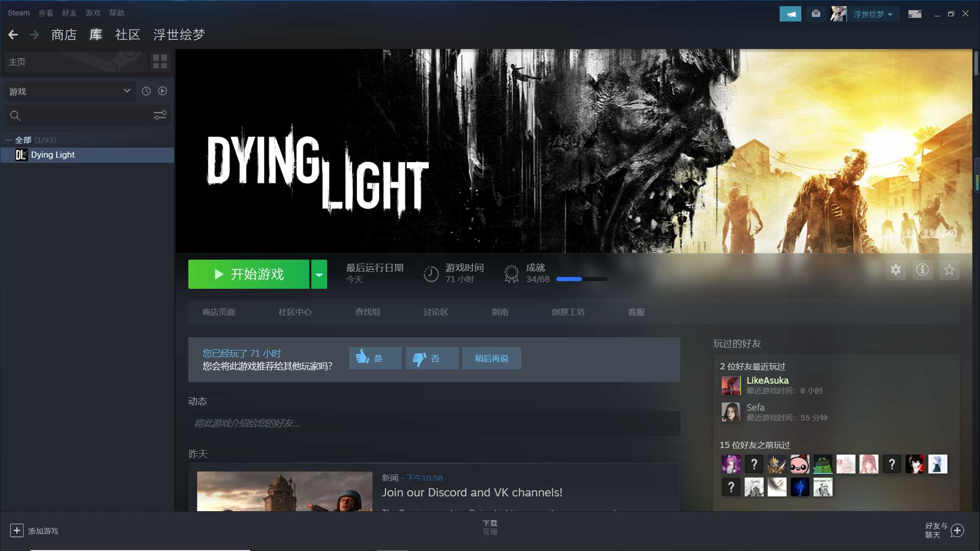Go to the 商店 tab
The height and width of the screenshot is (551, 980).
64,35
